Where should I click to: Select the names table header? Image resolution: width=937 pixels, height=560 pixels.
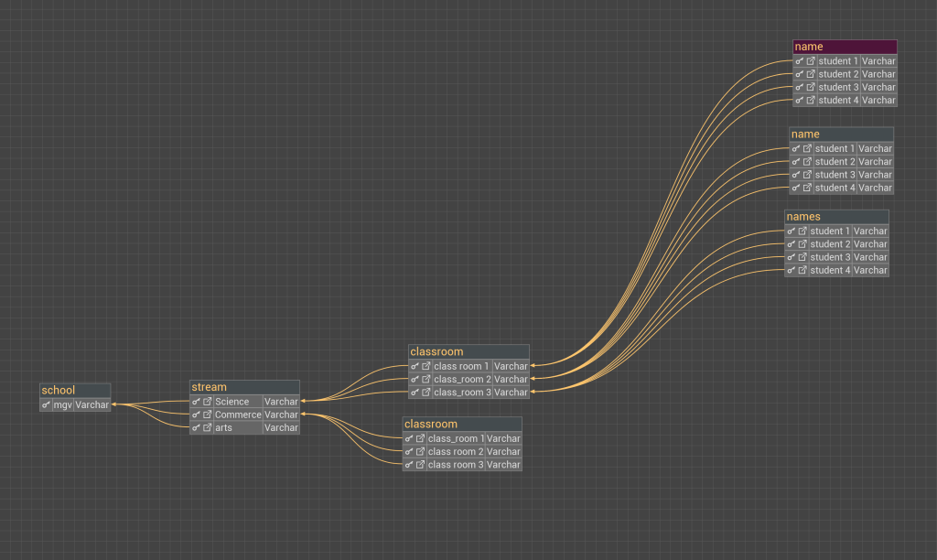835,217
